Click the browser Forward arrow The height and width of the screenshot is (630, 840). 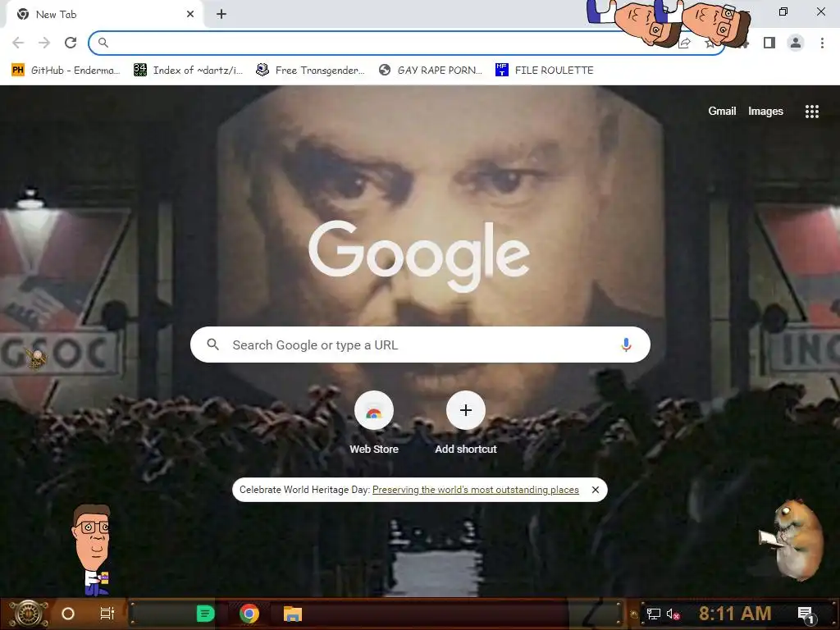click(44, 43)
